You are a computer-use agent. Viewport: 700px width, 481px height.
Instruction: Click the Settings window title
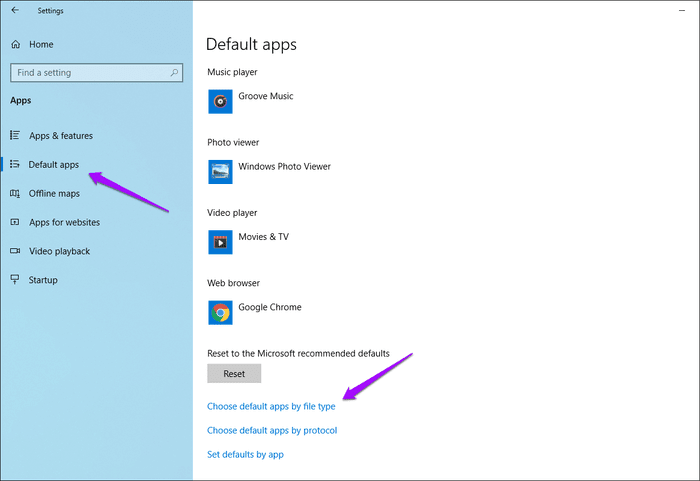tap(50, 11)
